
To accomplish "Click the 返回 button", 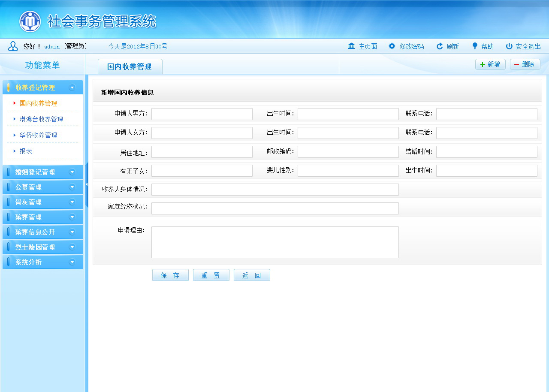I will (252, 275).
